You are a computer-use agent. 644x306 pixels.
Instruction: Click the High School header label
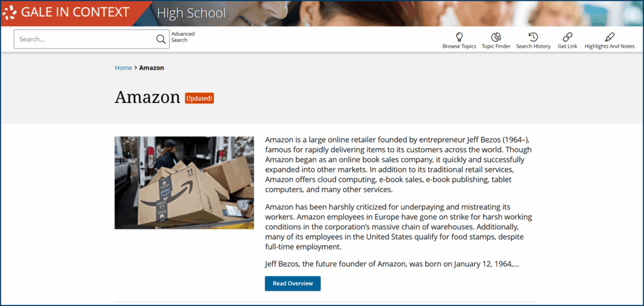coord(191,13)
